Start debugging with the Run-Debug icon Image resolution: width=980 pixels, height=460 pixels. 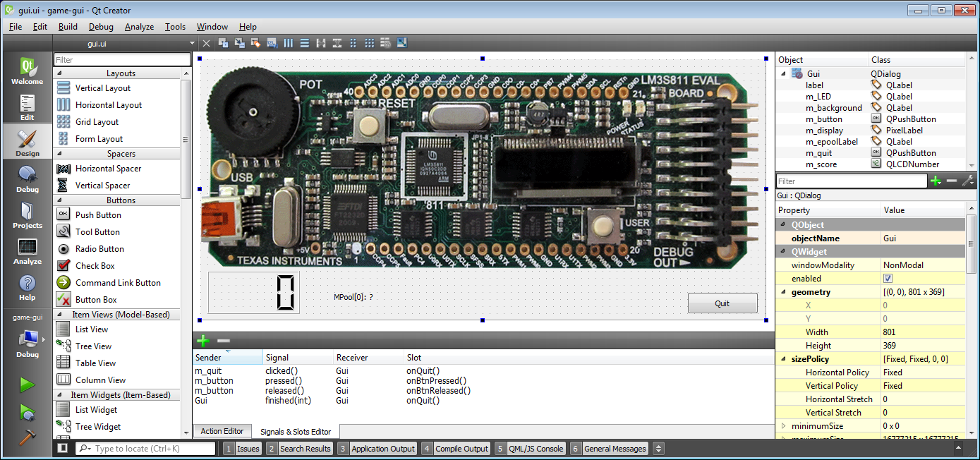(27, 411)
